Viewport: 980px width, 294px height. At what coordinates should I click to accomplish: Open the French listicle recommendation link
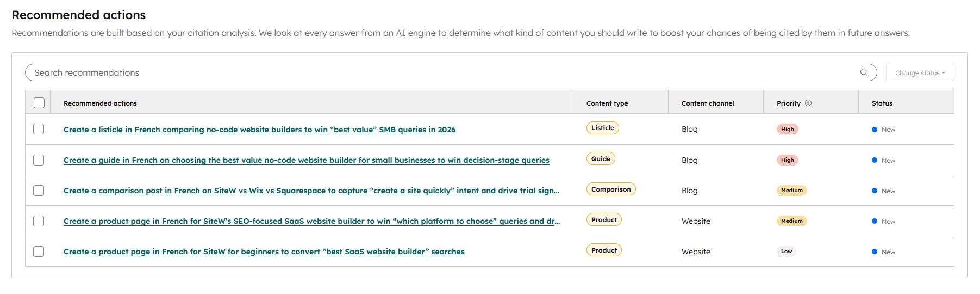point(259,130)
